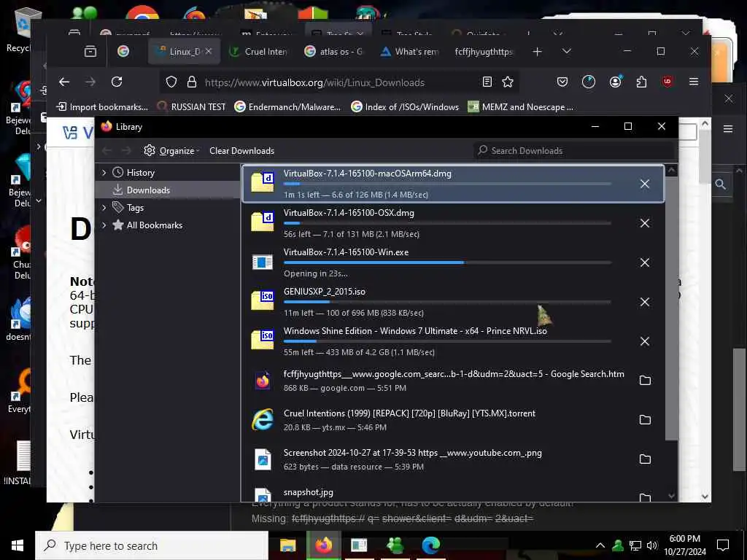Open the uBlock Origin extension icon
747x560 pixels.
667,82
